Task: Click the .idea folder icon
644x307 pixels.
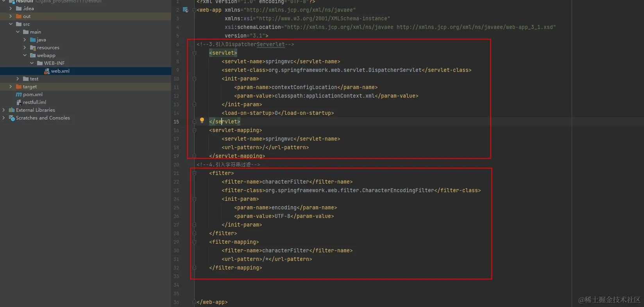Action: click(x=19, y=9)
